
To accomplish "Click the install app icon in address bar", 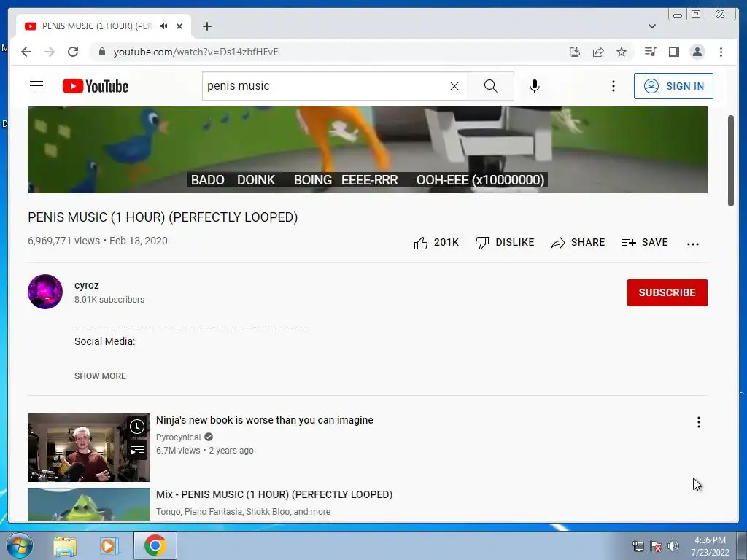I will [575, 52].
